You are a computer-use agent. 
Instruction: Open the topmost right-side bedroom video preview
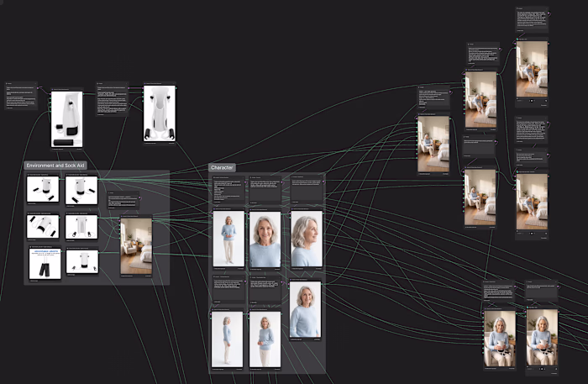532,69
